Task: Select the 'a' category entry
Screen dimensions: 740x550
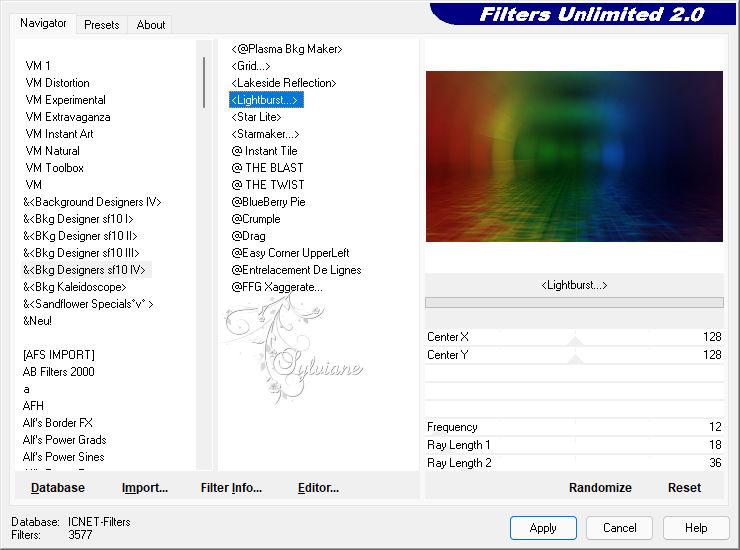Action: (x=26, y=389)
